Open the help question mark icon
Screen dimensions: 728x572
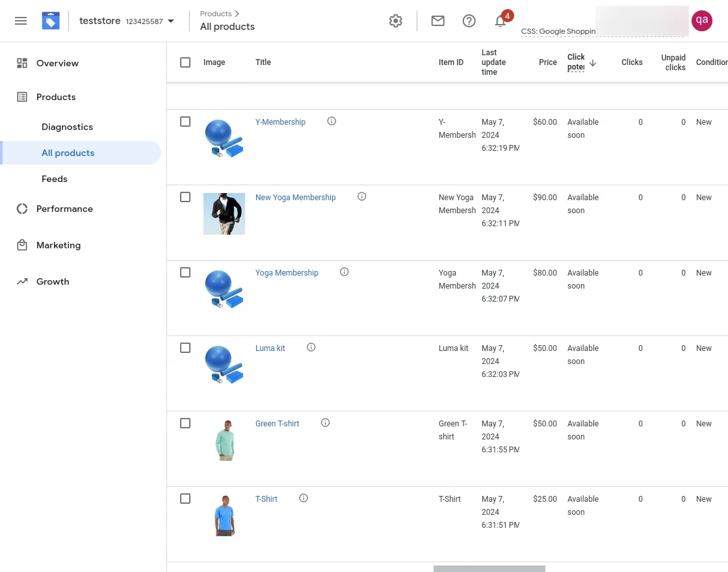pos(469,21)
